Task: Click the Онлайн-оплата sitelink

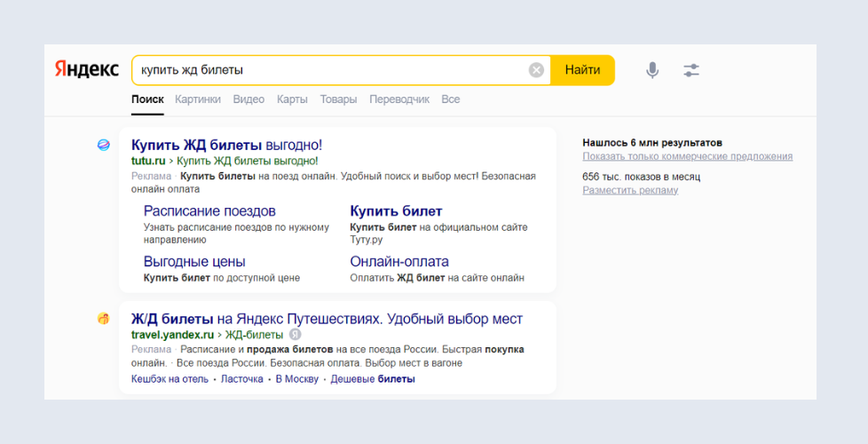Action: pyautogui.click(x=399, y=262)
